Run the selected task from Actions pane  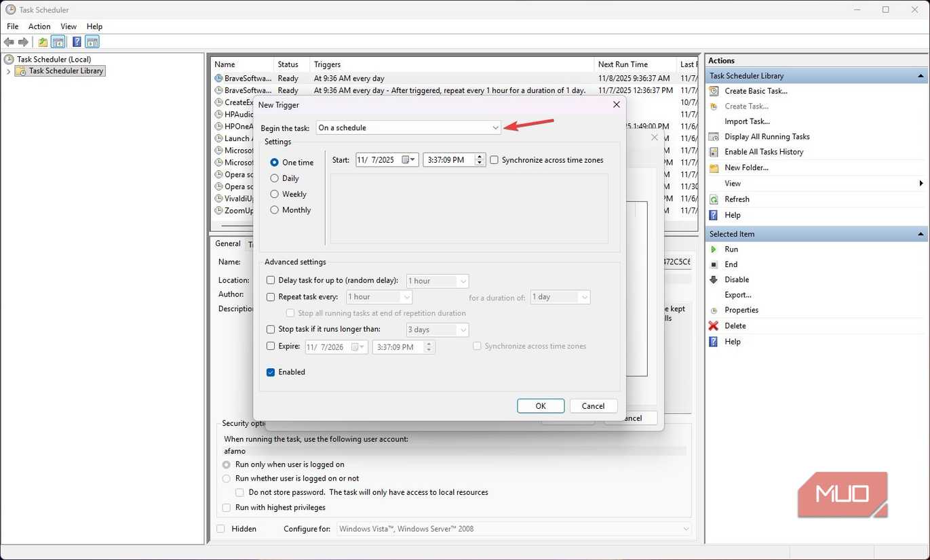[x=731, y=249]
